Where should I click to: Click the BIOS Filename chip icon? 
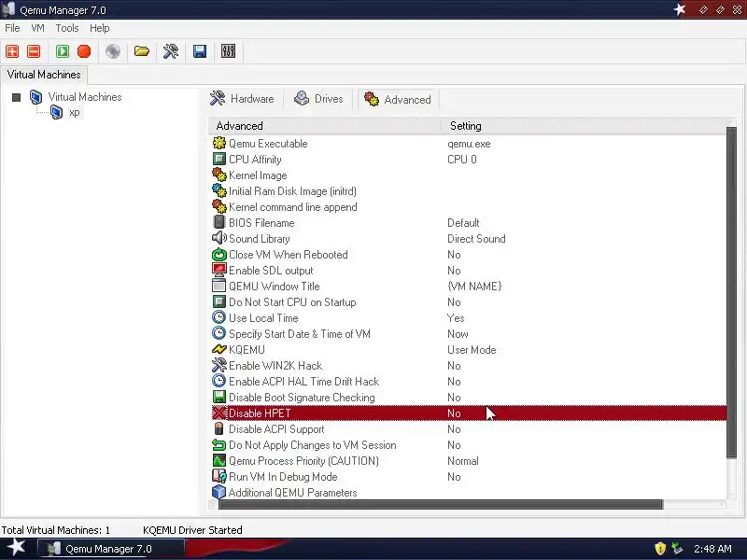pyautogui.click(x=219, y=222)
